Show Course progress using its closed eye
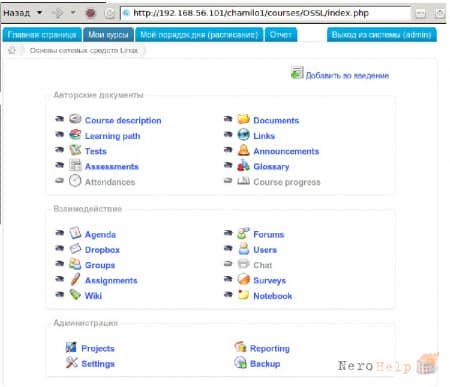 228,181
